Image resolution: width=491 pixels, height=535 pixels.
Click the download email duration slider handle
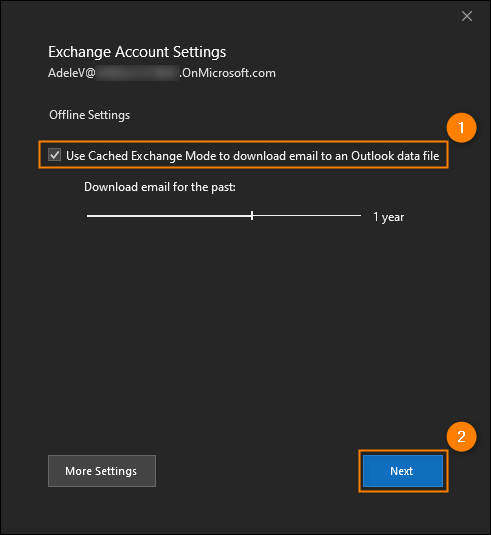pyautogui.click(x=252, y=215)
